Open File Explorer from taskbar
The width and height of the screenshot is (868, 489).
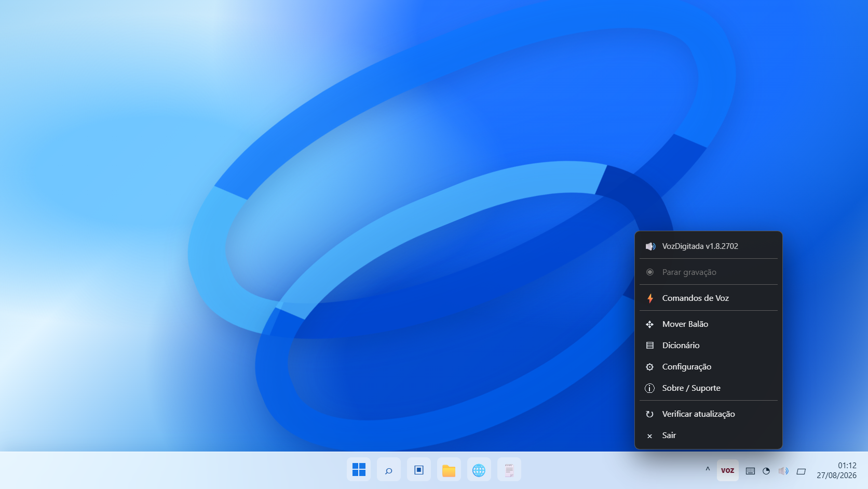tap(449, 470)
